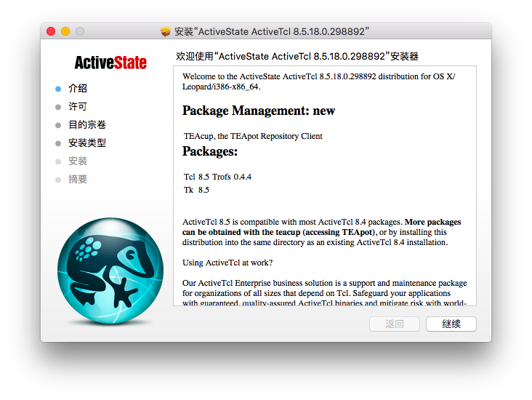This screenshot has height=400, width=532.
Task: Click the 'Tk 8.5' entry
Action: point(196,190)
